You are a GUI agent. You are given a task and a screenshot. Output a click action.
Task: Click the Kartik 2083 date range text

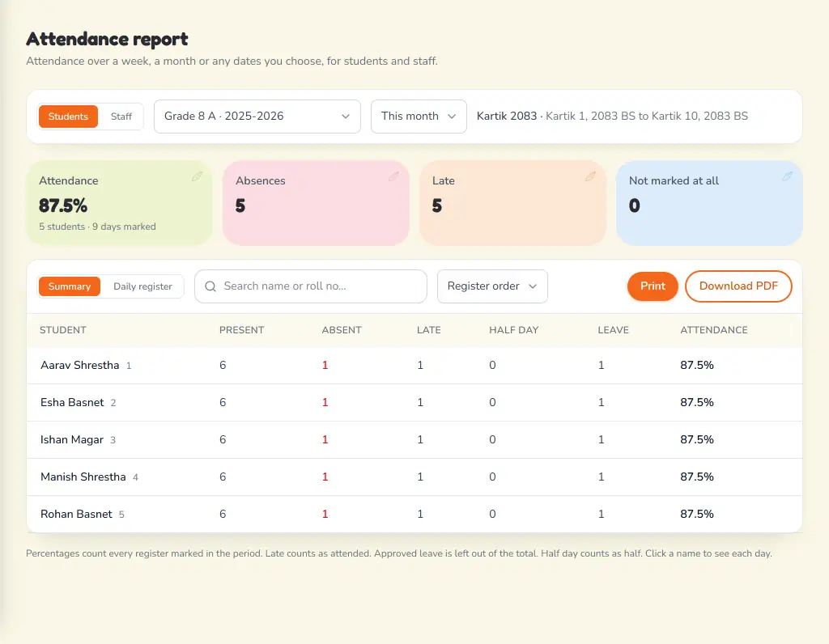pyautogui.click(x=612, y=117)
